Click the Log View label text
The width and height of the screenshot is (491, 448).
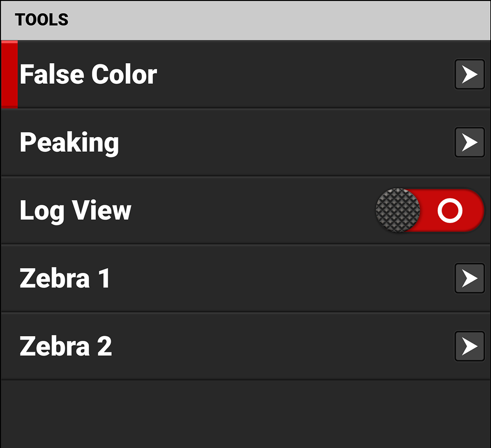coord(75,210)
